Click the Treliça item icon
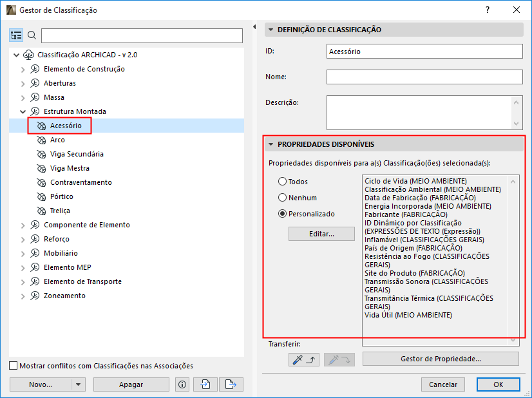This screenshot has width=532, height=398. point(41,211)
